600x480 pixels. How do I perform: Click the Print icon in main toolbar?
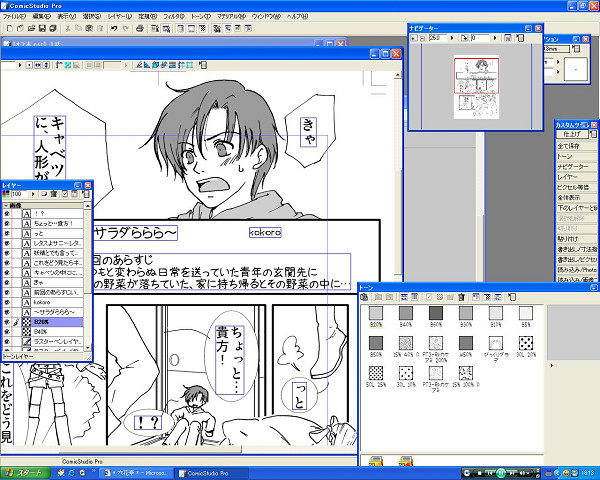(140, 28)
